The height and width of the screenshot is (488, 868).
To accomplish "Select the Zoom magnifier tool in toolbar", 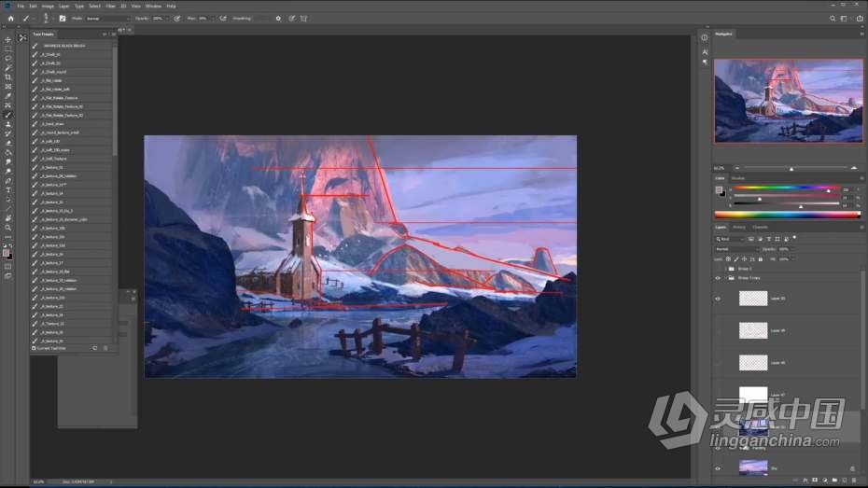I will (7, 228).
